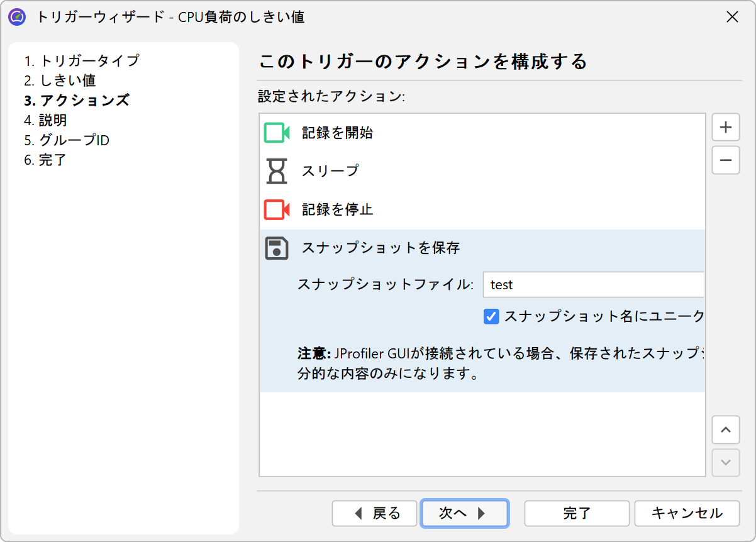
Task: Open step 4 説明 in wizard list
Action: [x=46, y=120]
